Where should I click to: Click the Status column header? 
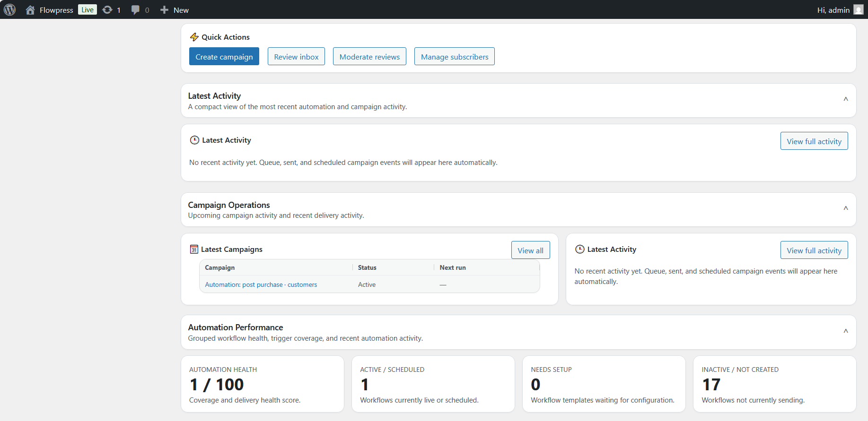click(x=367, y=267)
